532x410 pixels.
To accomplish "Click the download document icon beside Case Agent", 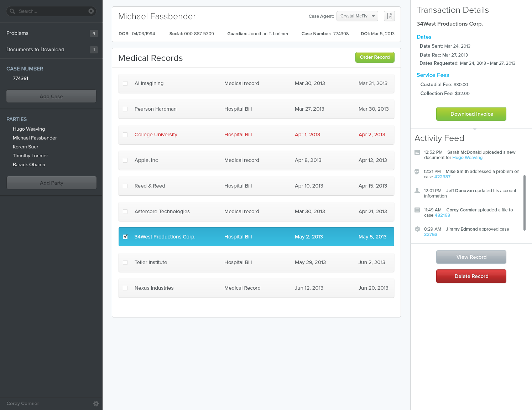I will tap(389, 16).
